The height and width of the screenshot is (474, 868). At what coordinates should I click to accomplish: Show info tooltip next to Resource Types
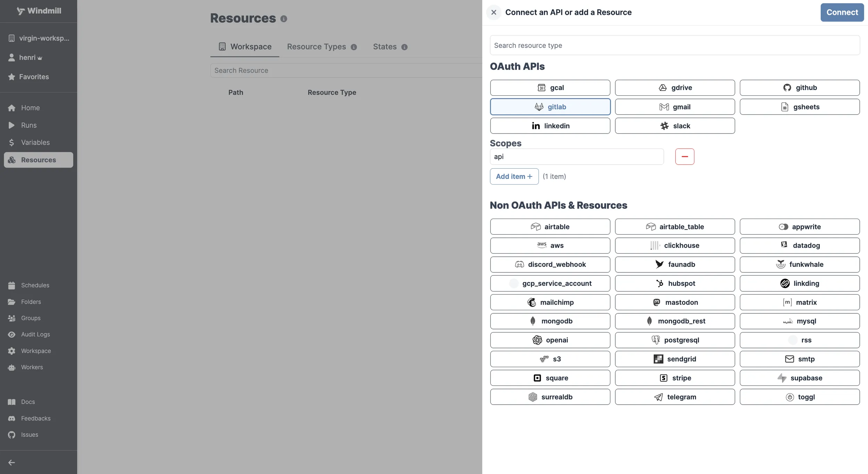353,47
